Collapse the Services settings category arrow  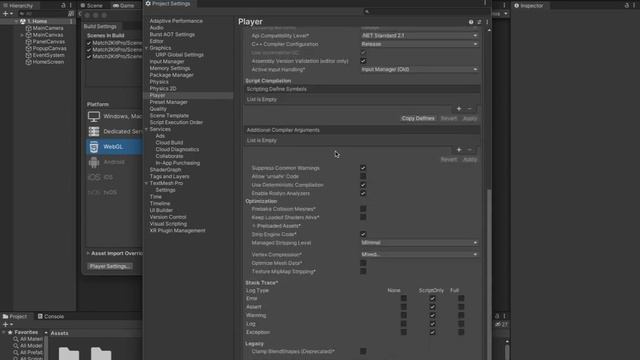pos(147,129)
